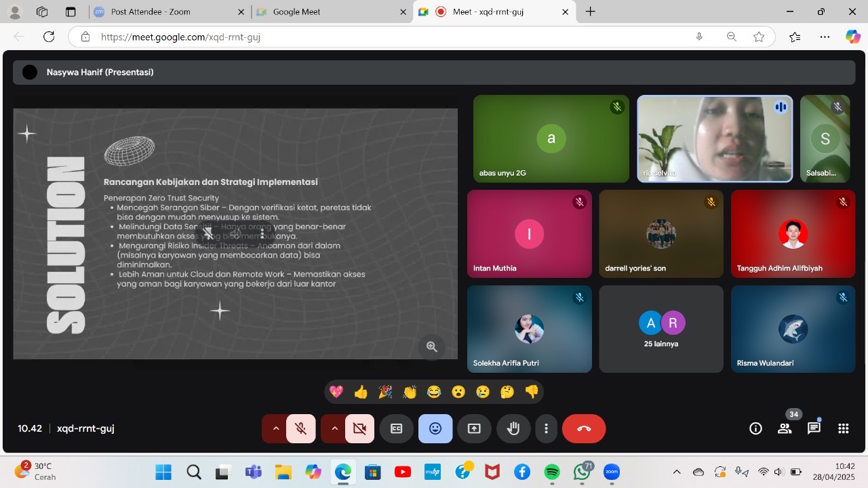This screenshot has height=488, width=868.
Task: Open the 25 lainnya participants tile
Action: 661,329
